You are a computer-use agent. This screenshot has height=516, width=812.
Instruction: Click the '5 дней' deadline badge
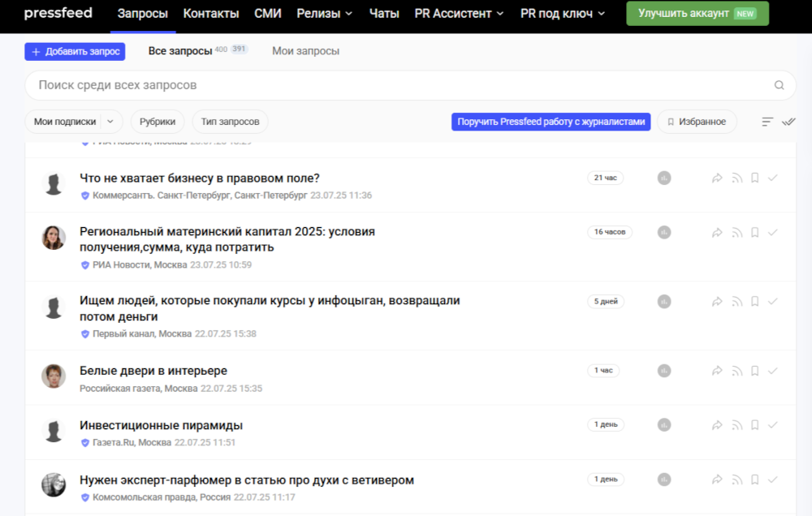(606, 301)
